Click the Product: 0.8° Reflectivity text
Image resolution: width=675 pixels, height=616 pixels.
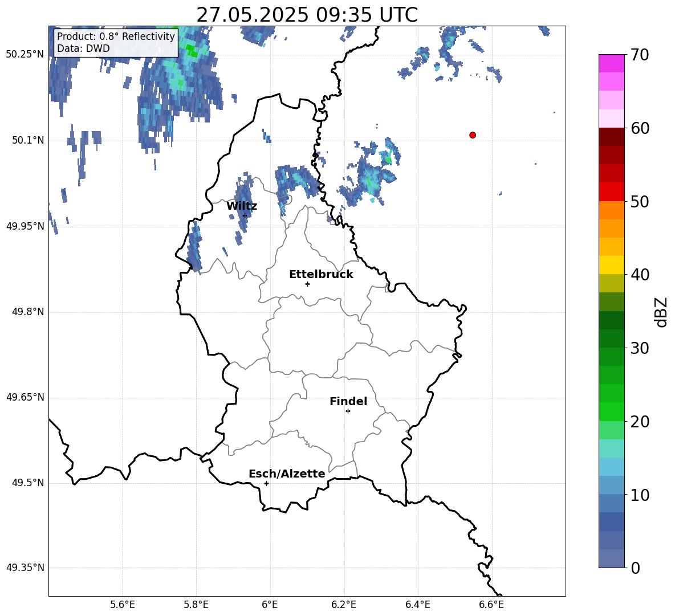(116, 36)
